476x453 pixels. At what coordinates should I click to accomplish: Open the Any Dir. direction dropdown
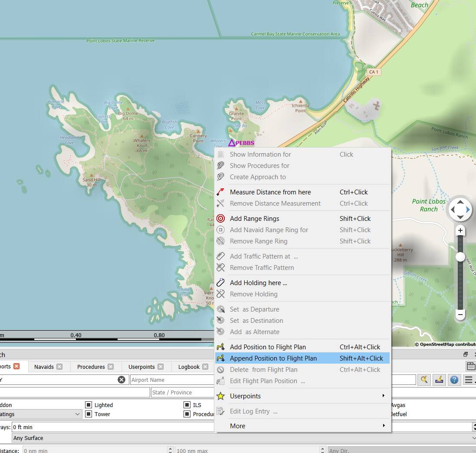[x=402, y=450]
